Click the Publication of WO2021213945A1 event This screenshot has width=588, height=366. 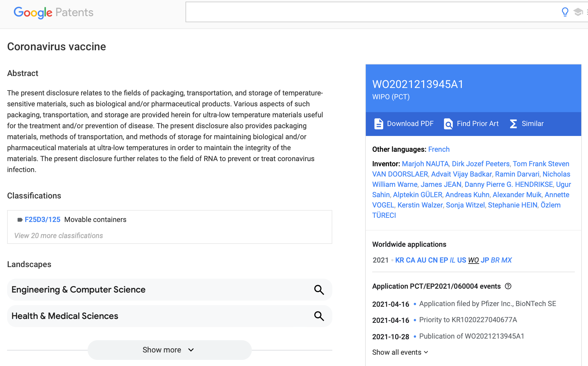(x=472, y=336)
